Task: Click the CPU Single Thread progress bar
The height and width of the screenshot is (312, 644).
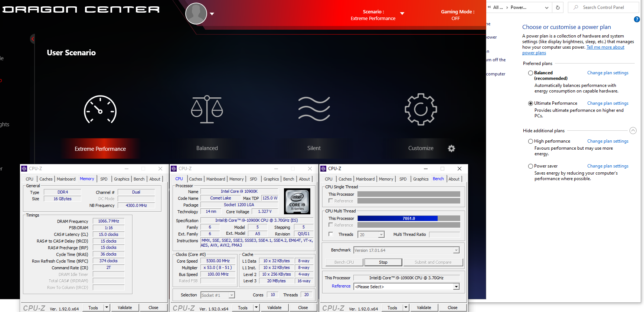Action: coord(409,194)
